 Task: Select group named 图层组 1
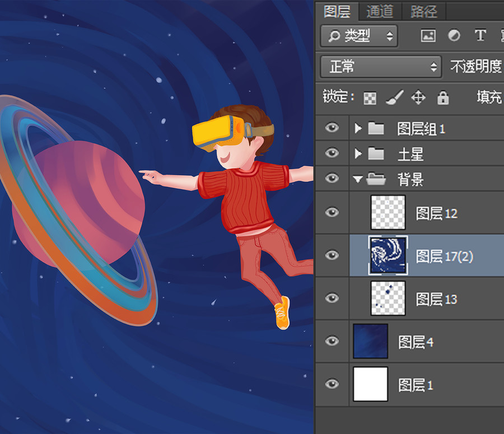[x=421, y=129]
